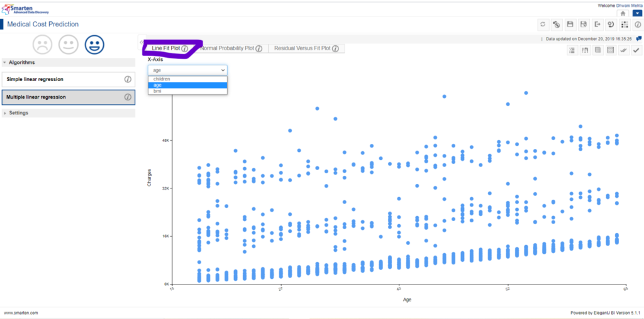Click the 32K label on Charges axis
644x319 pixels.
(165, 188)
